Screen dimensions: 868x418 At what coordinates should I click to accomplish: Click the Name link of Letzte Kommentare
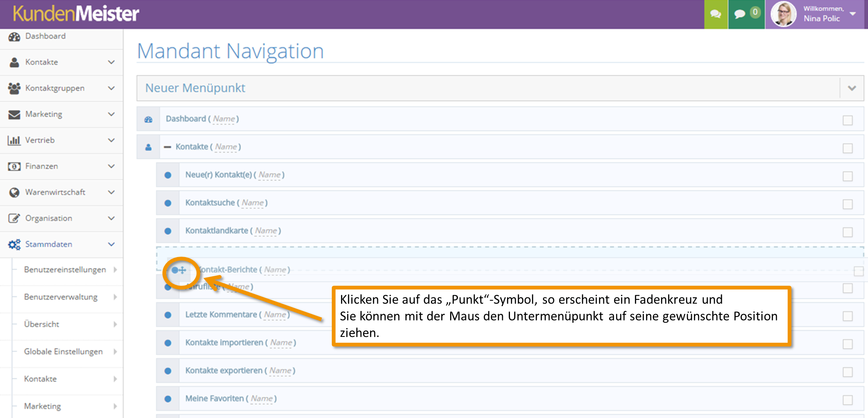point(275,315)
